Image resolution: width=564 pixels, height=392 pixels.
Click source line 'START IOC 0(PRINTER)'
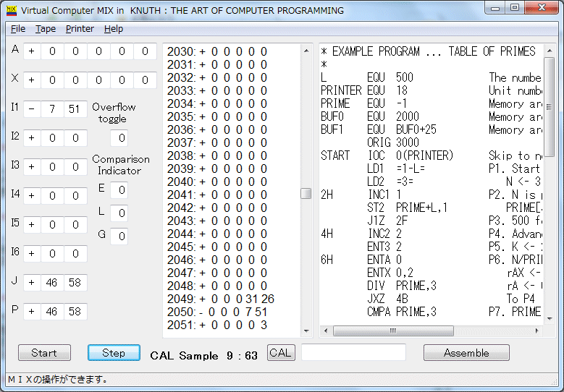point(387,155)
